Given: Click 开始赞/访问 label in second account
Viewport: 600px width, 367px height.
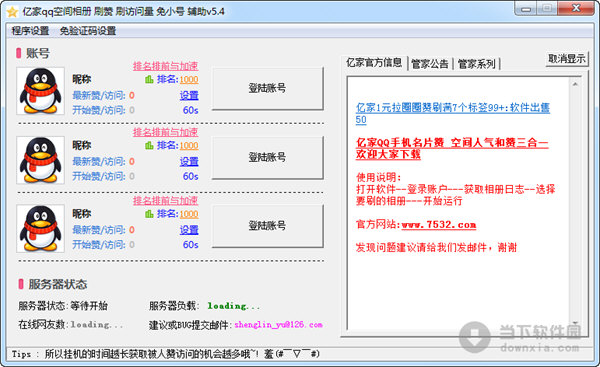Looking at the screenshot, I should point(99,176).
